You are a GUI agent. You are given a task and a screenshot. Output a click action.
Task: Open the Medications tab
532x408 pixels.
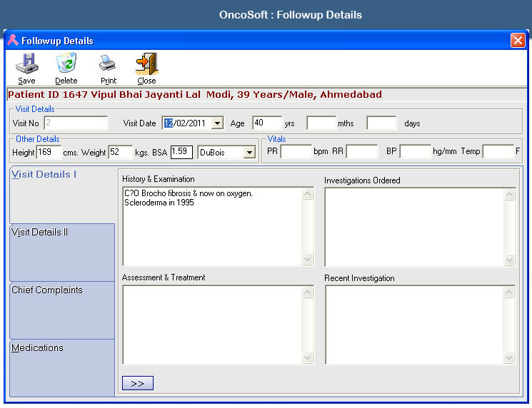pos(62,368)
